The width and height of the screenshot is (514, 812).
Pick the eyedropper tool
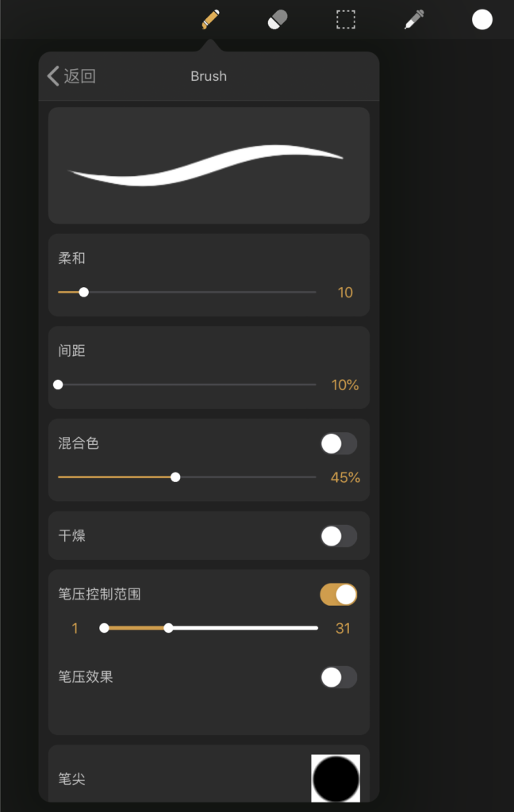[414, 20]
